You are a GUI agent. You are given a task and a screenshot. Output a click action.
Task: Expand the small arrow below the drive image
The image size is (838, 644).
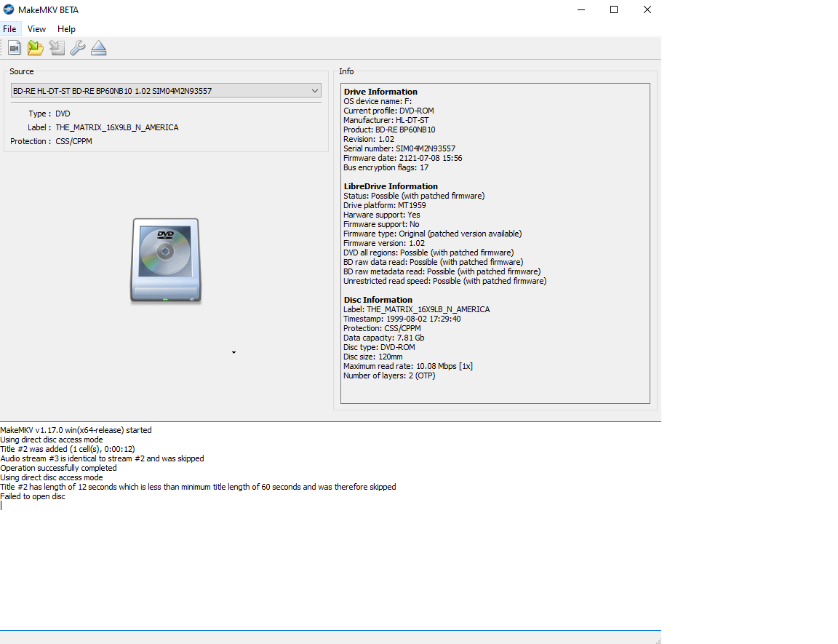(234, 352)
